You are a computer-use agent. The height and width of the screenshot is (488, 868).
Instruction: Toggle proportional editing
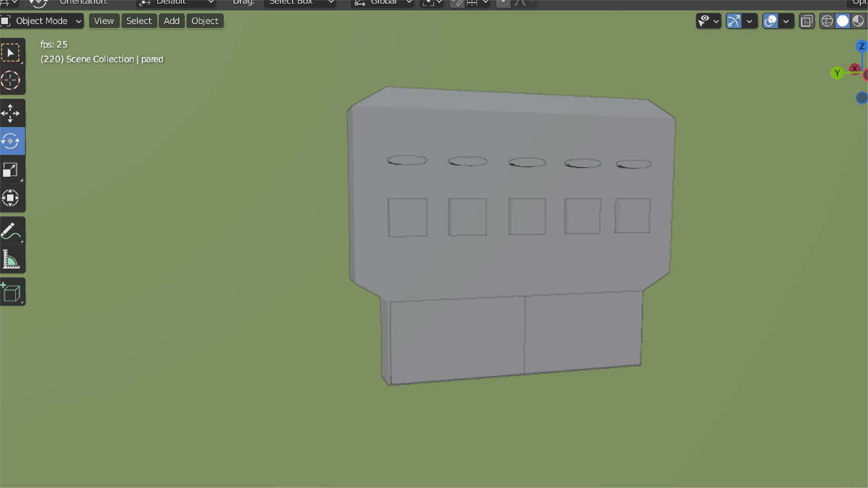click(x=503, y=3)
